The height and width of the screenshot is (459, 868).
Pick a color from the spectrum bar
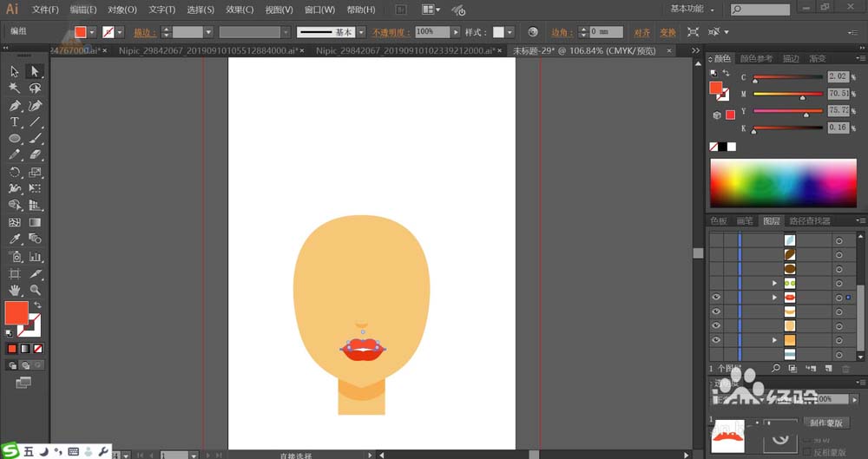coord(783,183)
